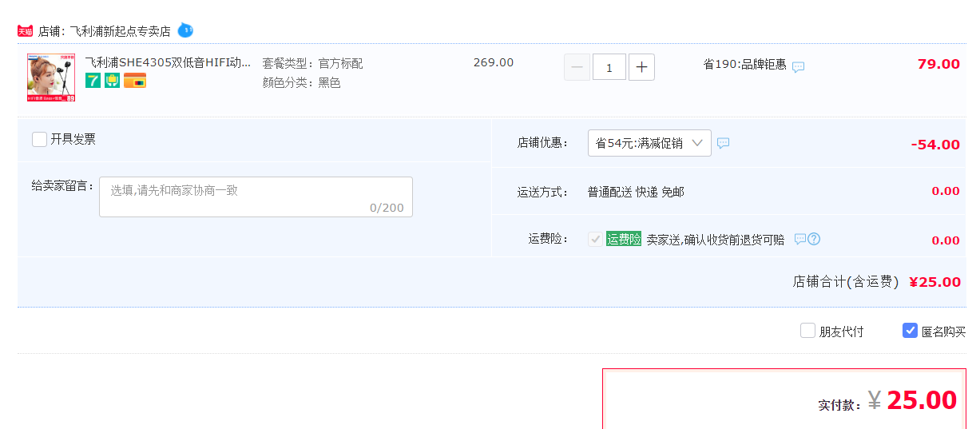Viewport: 980px width, 429px height.
Task: Click the 朋友代付 label
Action: pyautogui.click(x=841, y=332)
